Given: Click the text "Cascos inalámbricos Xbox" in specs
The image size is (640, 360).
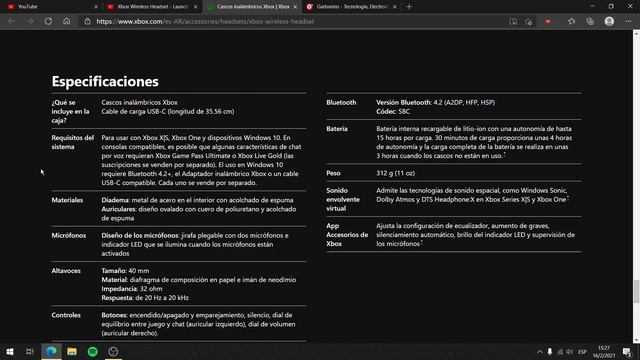Looking at the screenshot, I should [139, 102].
